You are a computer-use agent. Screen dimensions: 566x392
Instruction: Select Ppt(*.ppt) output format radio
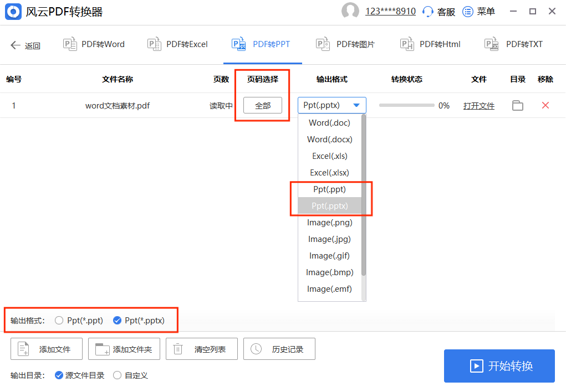[x=59, y=320]
